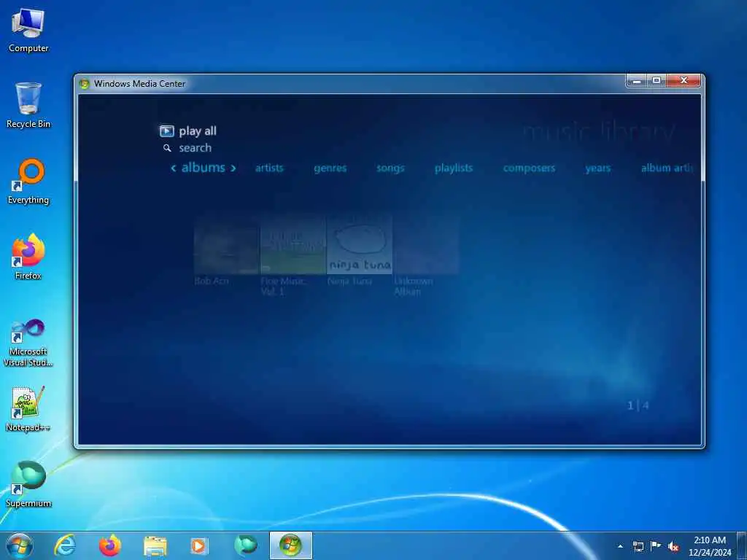This screenshot has height=560, width=747.
Task: Click the Ninja Tuna album title text
Action: [349, 281]
